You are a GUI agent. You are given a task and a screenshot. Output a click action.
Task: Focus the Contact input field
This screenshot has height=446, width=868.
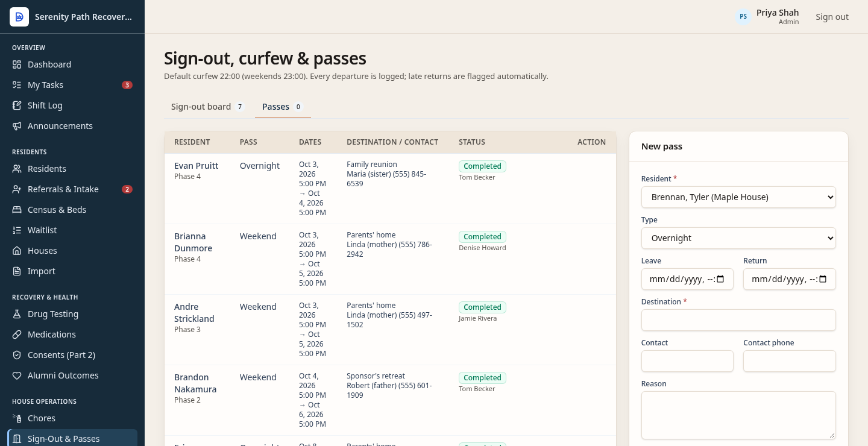pyautogui.click(x=687, y=361)
